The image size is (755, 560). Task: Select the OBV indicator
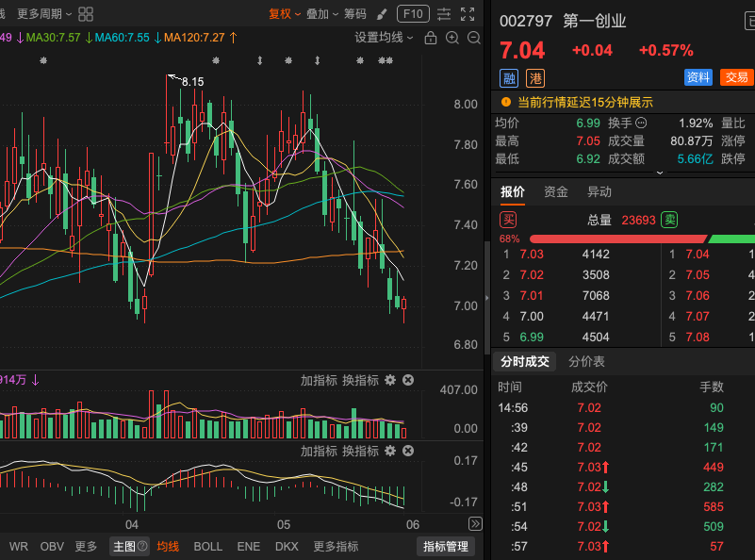[52, 547]
